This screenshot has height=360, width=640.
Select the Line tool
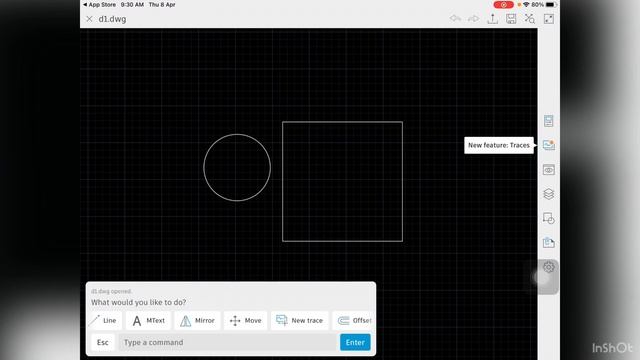tap(104, 320)
